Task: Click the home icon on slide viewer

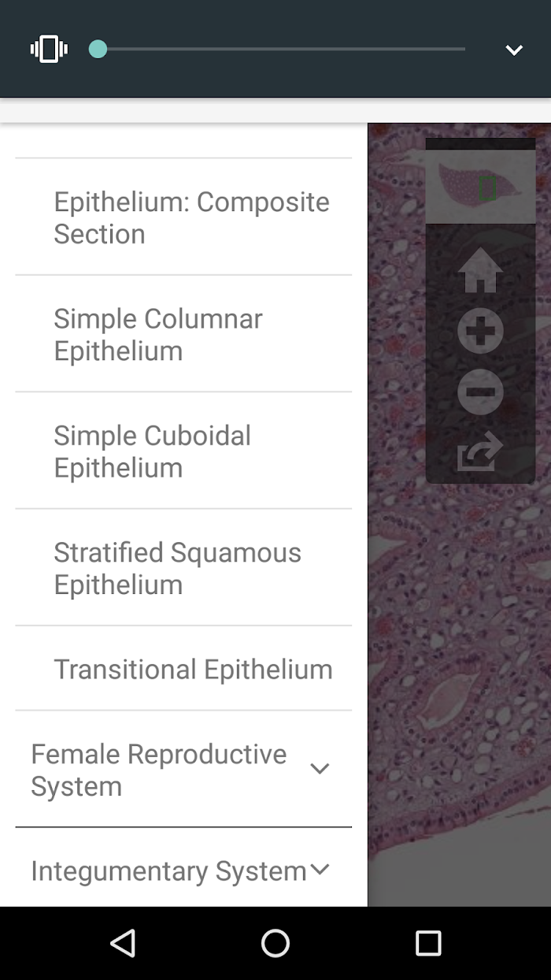Action: click(480, 270)
